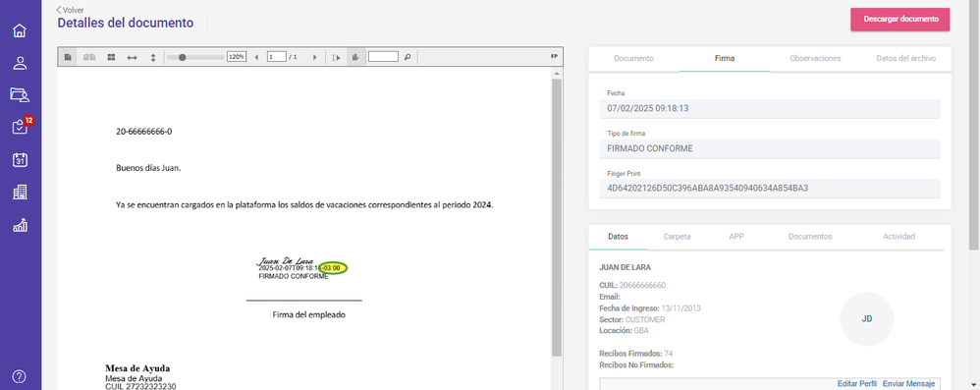Enable the text selection cursor tool

[x=336, y=57]
